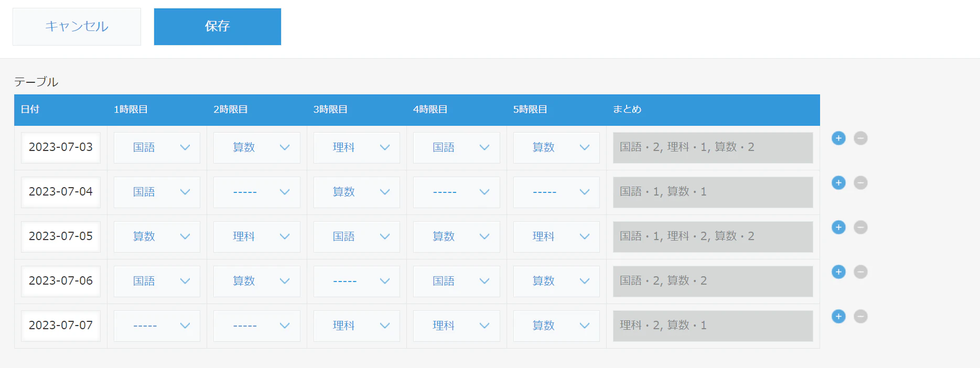Expand 2時限目 dropdown in 2023-07-04 row
980x368 pixels.
tap(257, 192)
